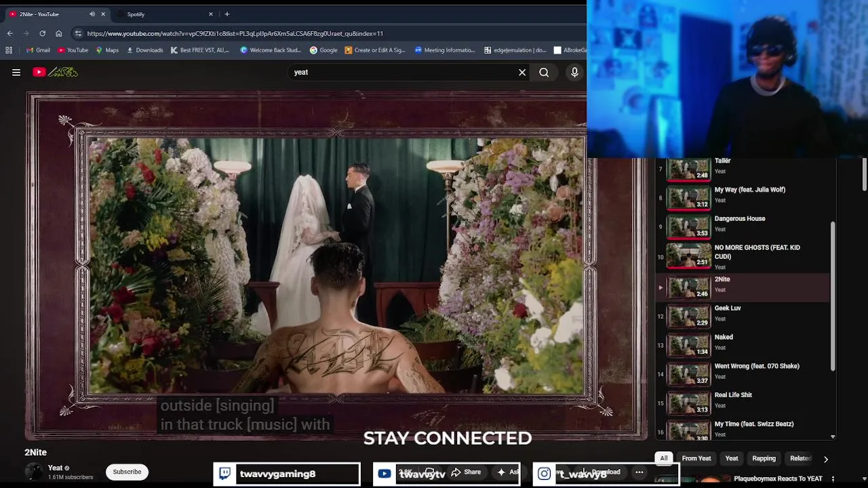Open the Downloads bookmark

click(144, 50)
